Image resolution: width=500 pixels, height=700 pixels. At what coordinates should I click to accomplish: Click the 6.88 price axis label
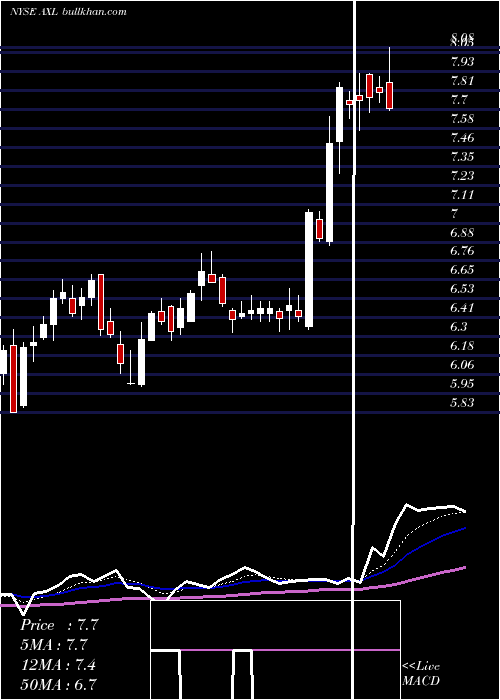coord(462,233)
